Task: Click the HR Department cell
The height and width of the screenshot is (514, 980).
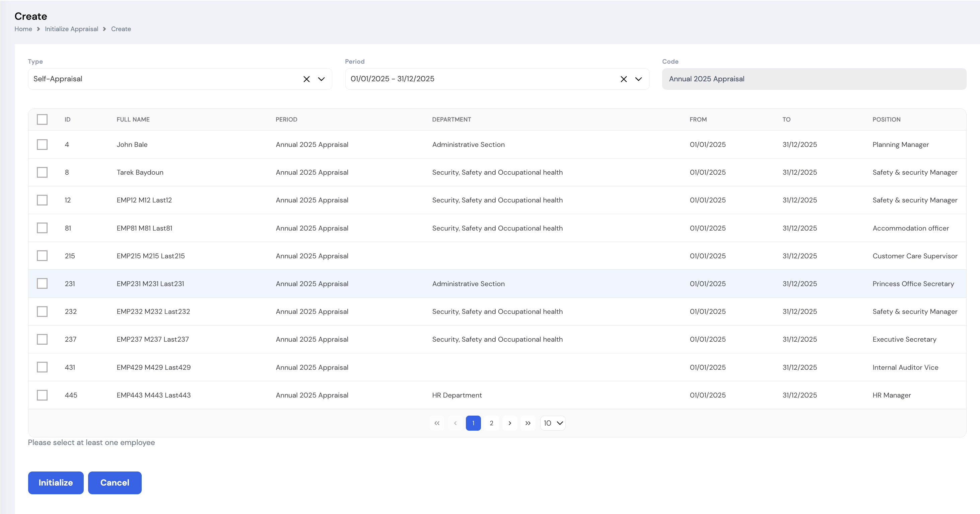Action: [x=457, y=395]
